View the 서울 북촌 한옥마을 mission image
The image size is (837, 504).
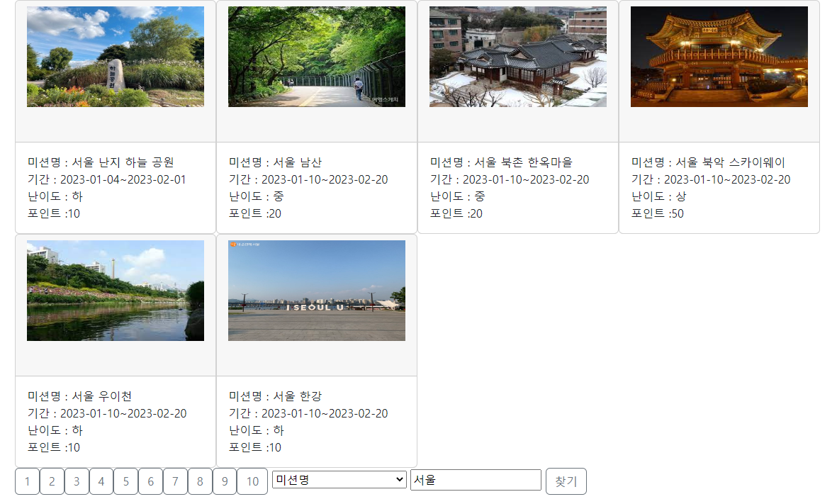(517, 56)
